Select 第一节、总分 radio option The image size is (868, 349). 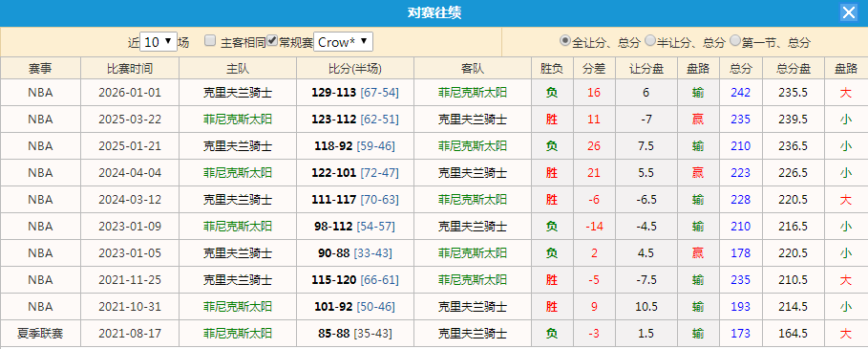point(735,40)
